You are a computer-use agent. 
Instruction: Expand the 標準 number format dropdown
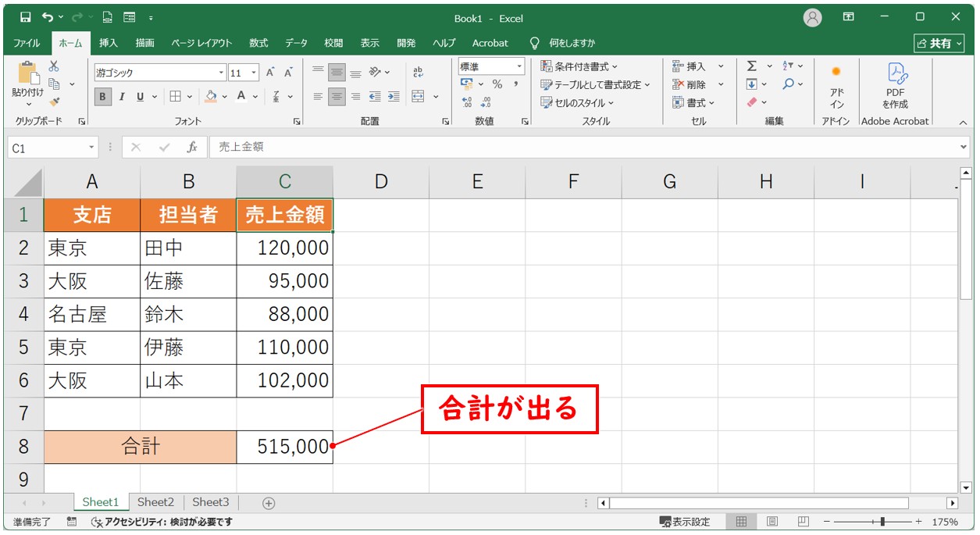click(x=519, y=67)
